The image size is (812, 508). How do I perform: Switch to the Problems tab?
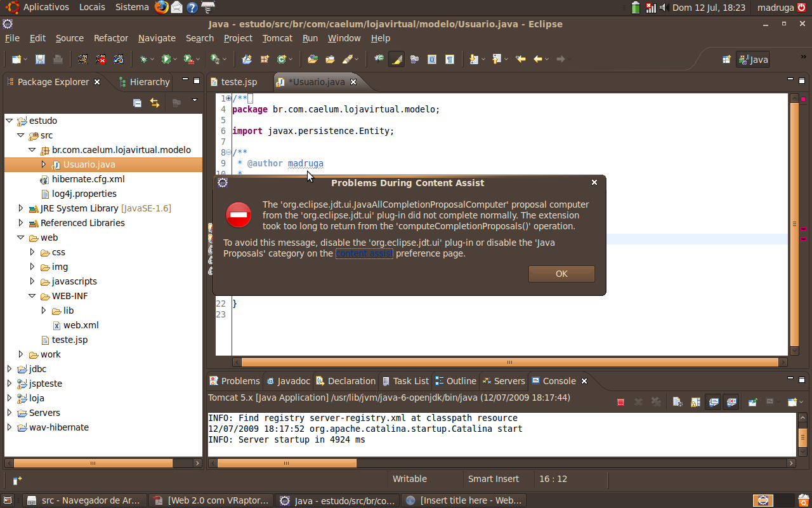tap(234, 381)
